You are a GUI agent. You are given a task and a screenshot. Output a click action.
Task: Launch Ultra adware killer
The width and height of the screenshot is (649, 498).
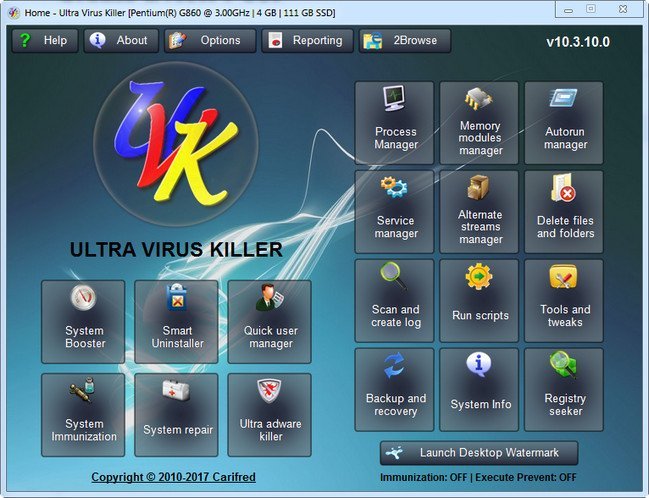269,415
